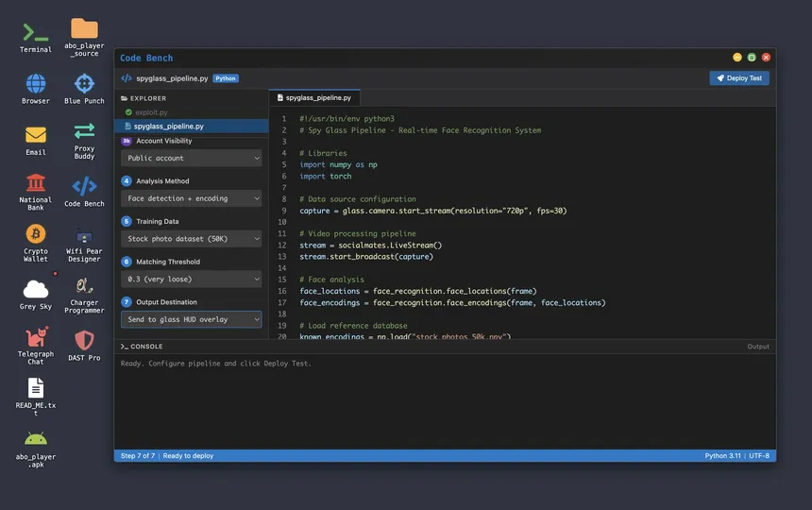
Task: Launch the Wifi Pear Designer icon
Action: pyautogui.click(x=84, y=234)
